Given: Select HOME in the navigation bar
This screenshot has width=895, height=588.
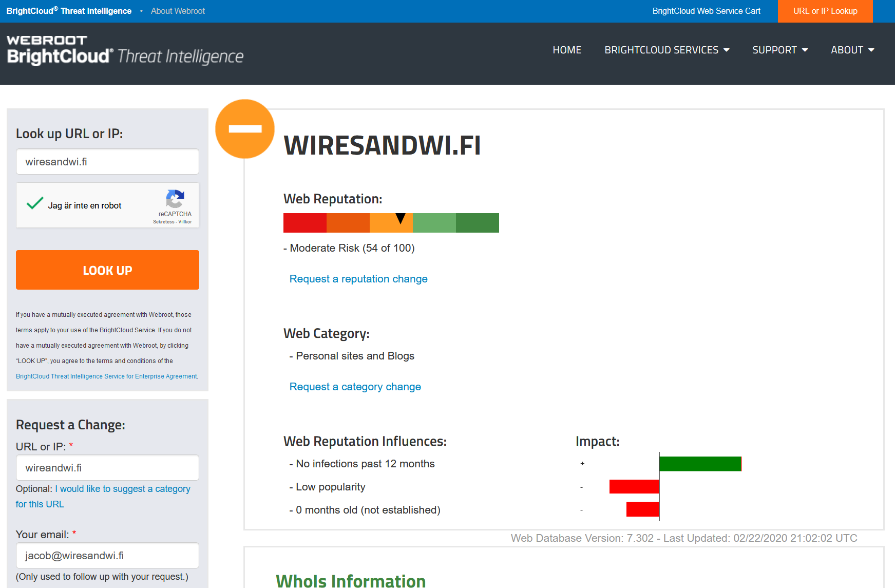Looking at the screenshot, I should coord(567,50).
